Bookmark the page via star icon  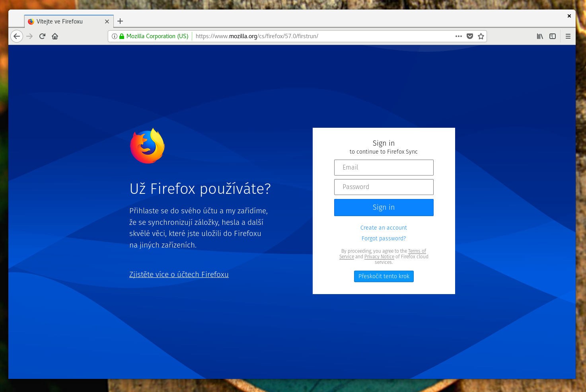(481, 36)
